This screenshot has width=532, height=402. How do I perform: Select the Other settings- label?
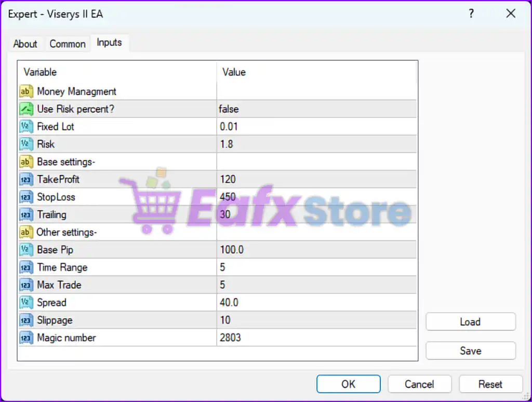(67, 232)
